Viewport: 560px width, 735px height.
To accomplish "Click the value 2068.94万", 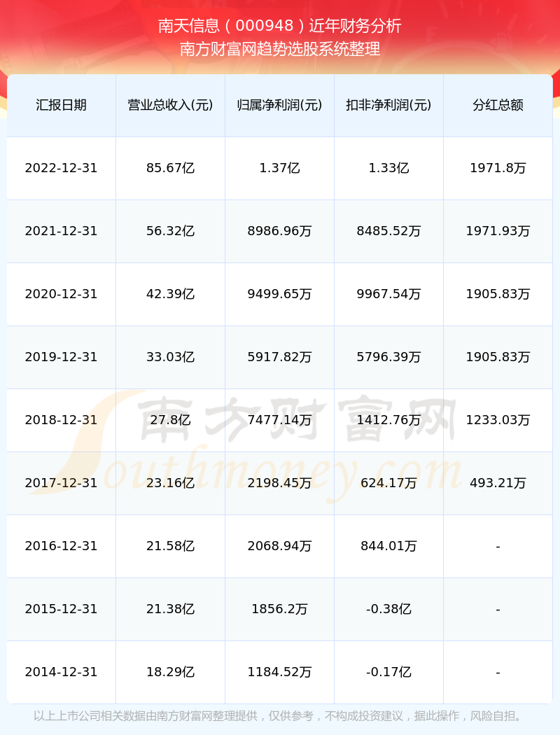I will tap(280, 546).
